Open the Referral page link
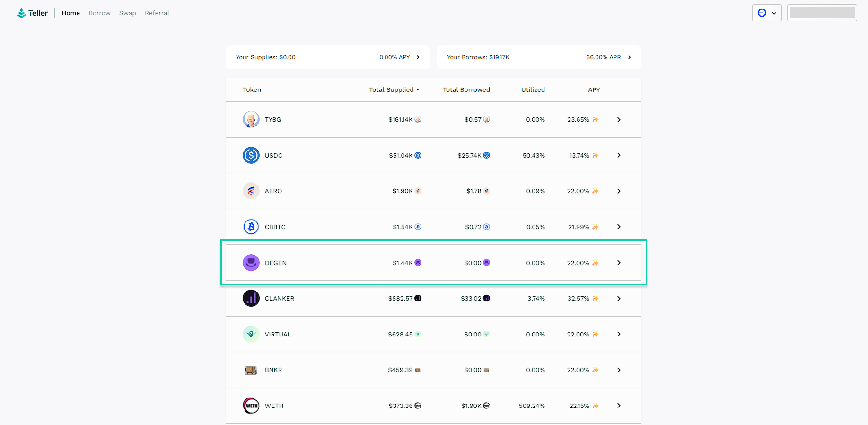Screen dimensions: 868x425 [x=157, y=13]
